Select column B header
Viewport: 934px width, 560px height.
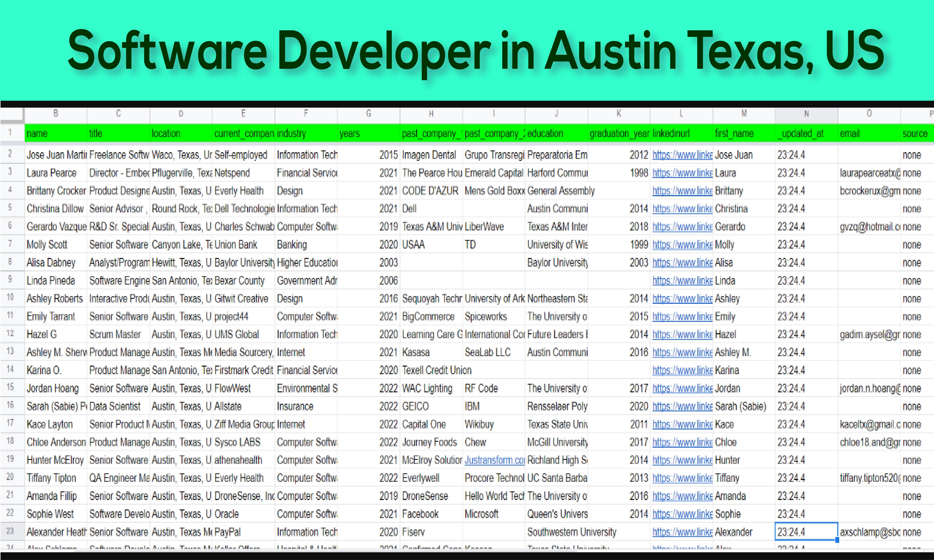56,114
